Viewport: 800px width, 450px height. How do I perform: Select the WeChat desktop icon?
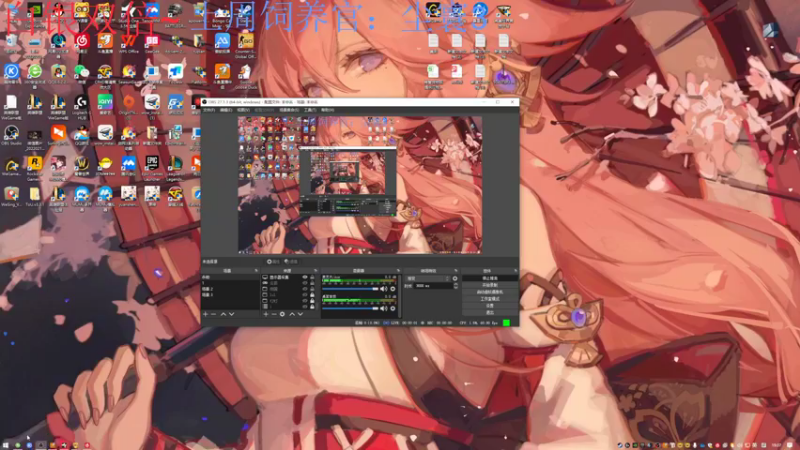(x=82, y=73)
